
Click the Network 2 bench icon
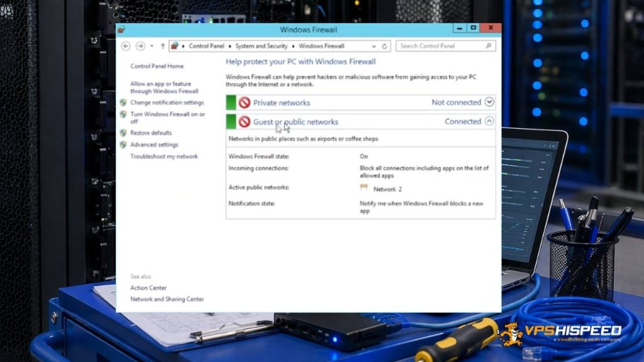point(364,187)
